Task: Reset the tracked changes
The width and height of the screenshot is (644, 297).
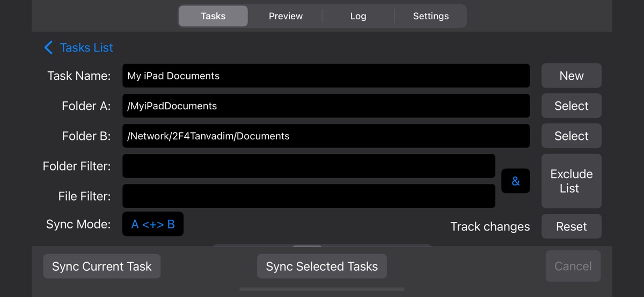Action: [571, 227]
